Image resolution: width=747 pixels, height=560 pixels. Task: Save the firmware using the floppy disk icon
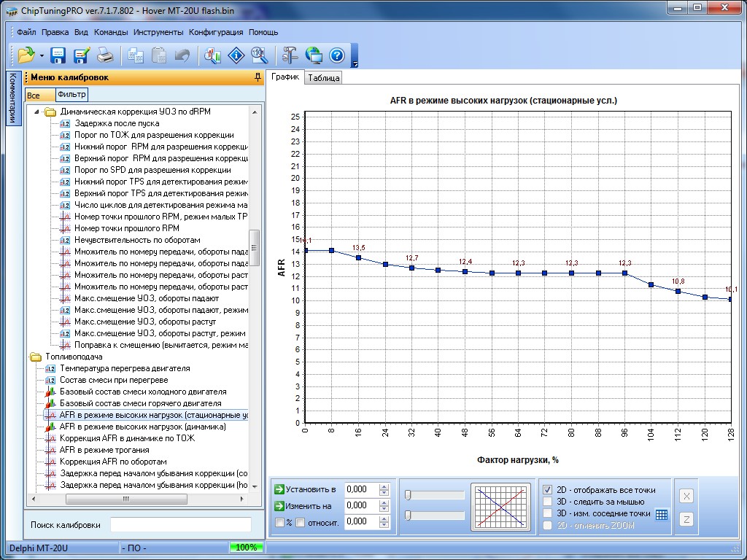pyautogui.click(x=58, y=55)
